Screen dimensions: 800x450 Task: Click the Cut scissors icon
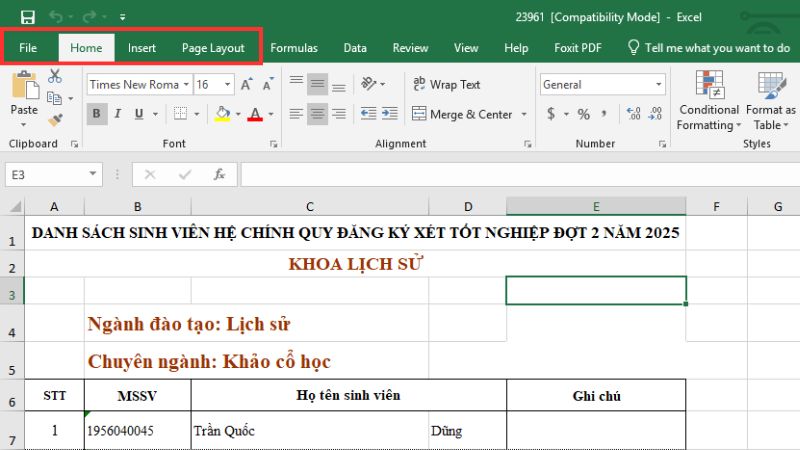click(55, 76)
